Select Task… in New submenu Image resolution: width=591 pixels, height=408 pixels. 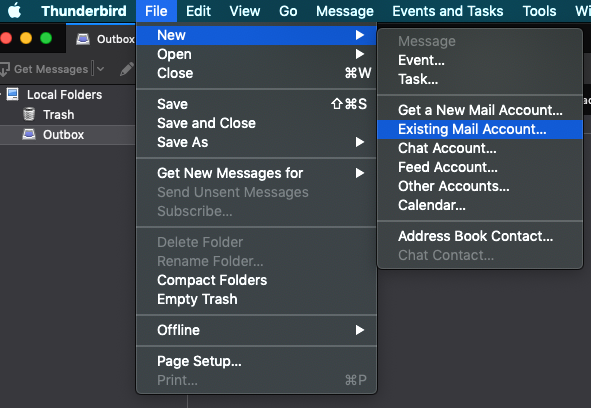click(x=480, y=79)
